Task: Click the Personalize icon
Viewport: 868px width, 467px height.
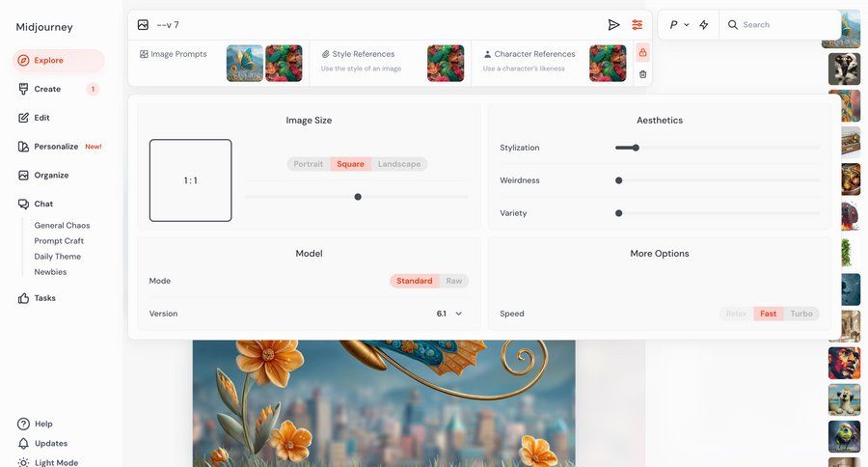Action: click(x=23, y=147)
